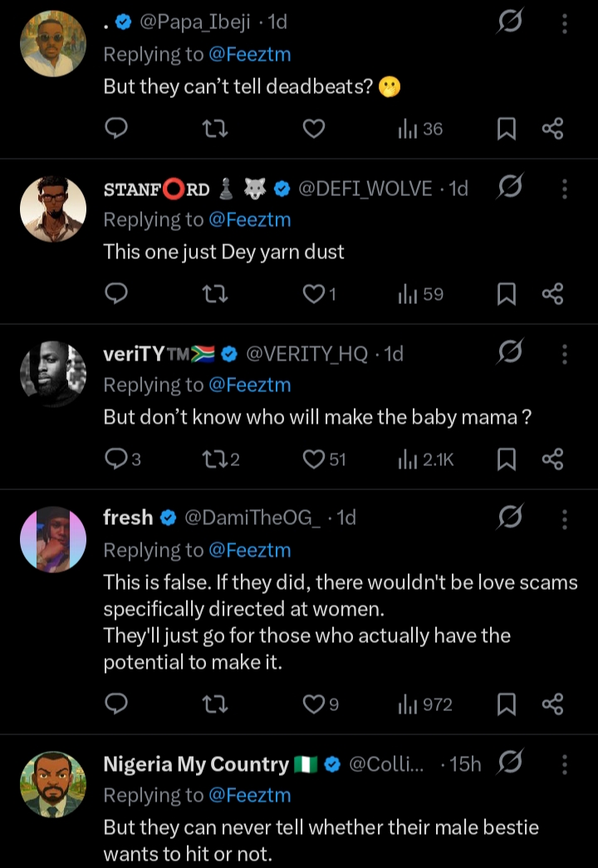Visit @Feeztm from fresh's reply line
Viewport: 598px width, 868px height.
tap(249, 550)
